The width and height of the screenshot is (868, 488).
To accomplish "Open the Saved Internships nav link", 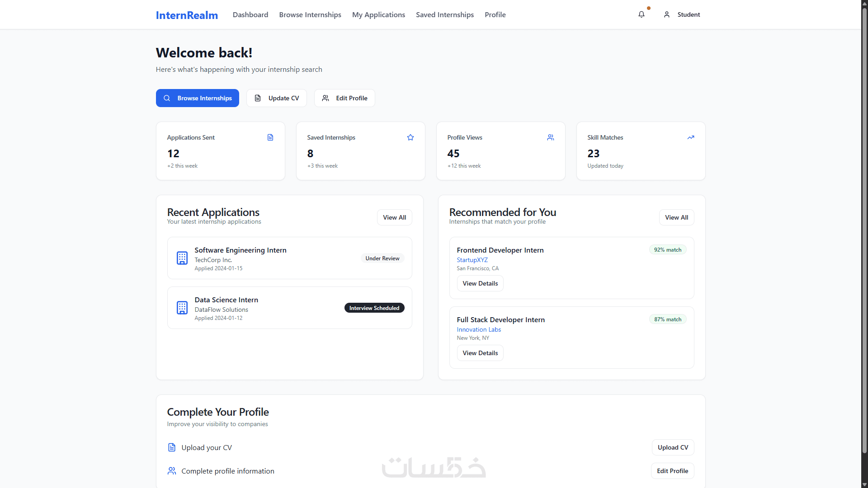I will coord(444,14).
